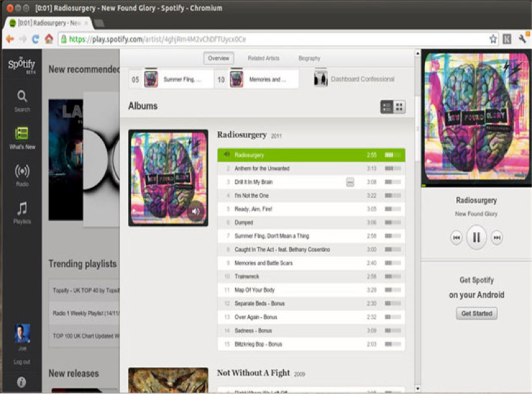Switch albums to grid view

click(x=399, y=107)
